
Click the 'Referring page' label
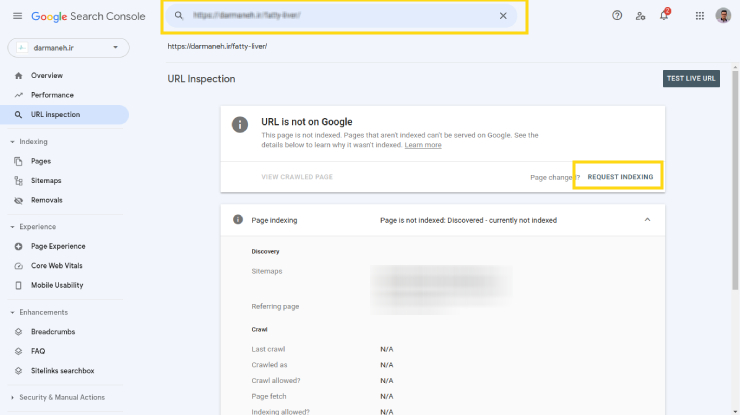pos(275,306)
